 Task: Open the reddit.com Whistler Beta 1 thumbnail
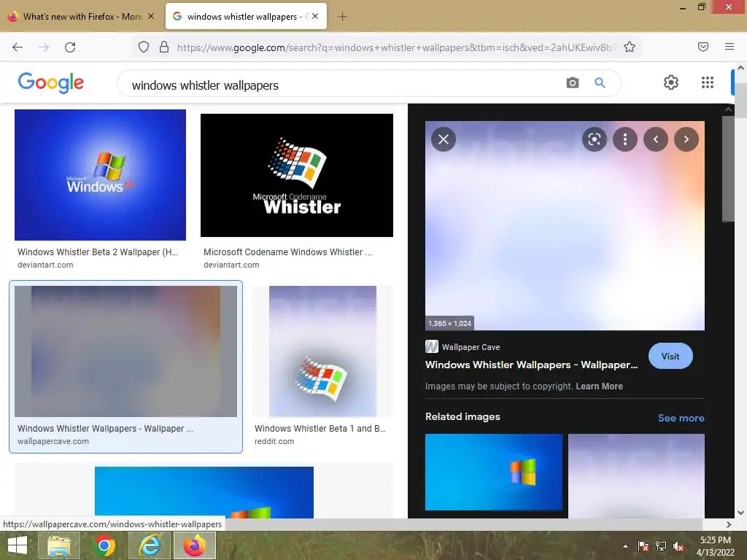[322, 351]
